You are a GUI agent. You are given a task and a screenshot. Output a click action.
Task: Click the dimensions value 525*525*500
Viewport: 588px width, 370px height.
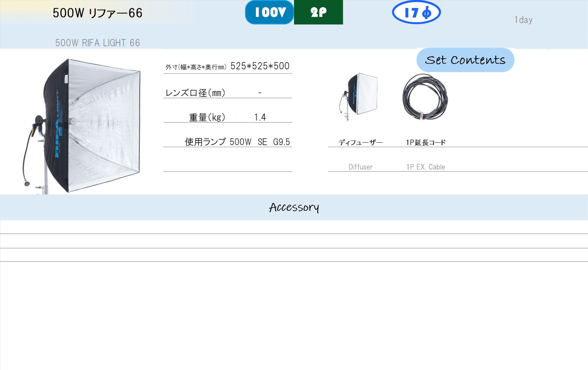click(260, 66)
